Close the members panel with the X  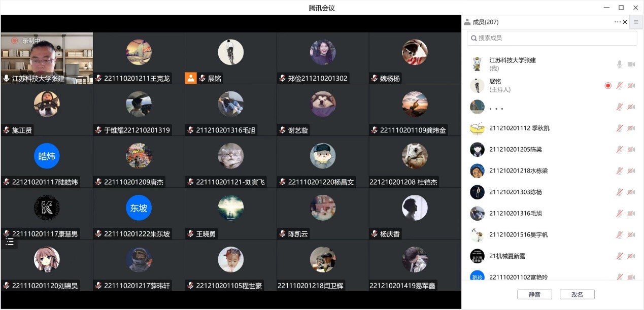click(625, 22)
